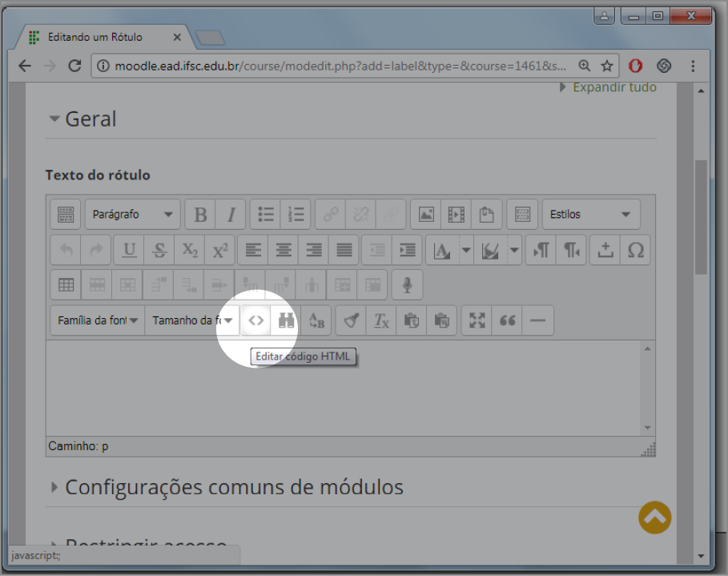Insert Moodle media with film icon

[x=457, y=215]
